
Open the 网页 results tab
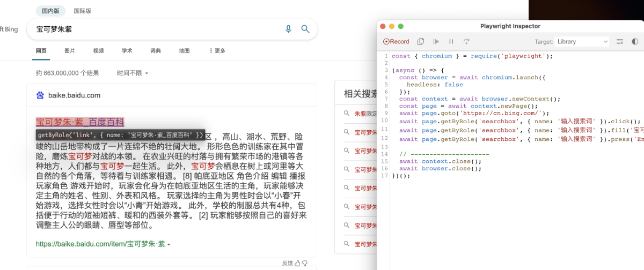coord(41,51)
